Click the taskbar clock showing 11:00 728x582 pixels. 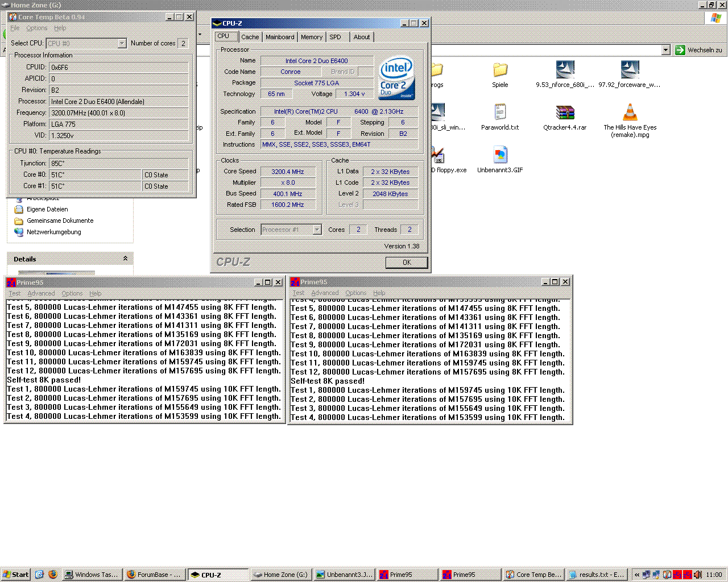[x=714, y=575]
